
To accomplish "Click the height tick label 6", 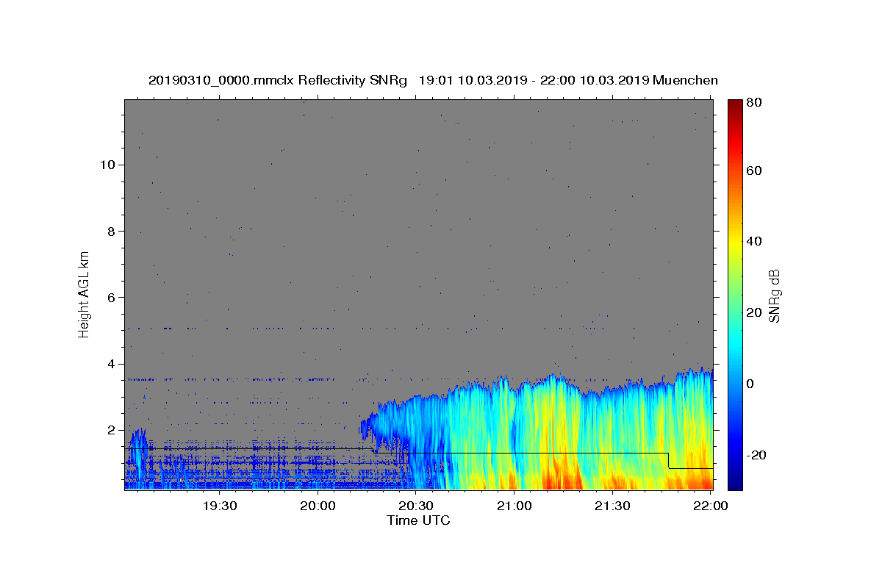I will pos(111,298).
